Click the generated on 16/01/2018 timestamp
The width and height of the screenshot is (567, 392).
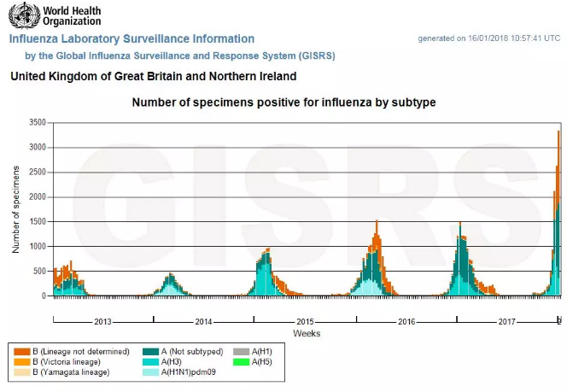pos(488,39)
